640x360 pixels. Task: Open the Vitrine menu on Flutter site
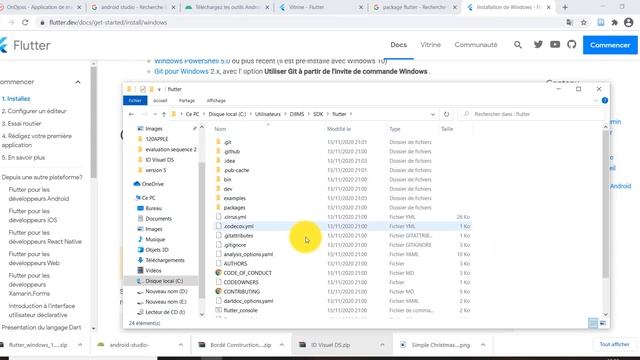[x=431, y=45]
